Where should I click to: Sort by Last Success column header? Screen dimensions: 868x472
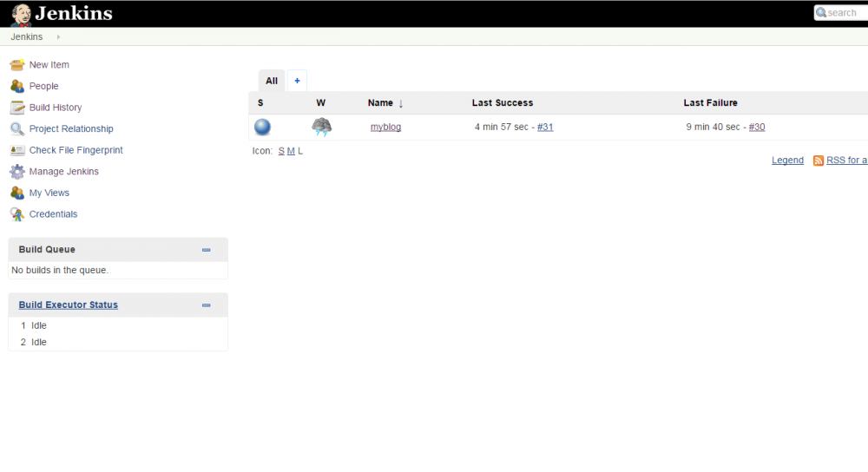pyautogui.click(x=502, y=103)
